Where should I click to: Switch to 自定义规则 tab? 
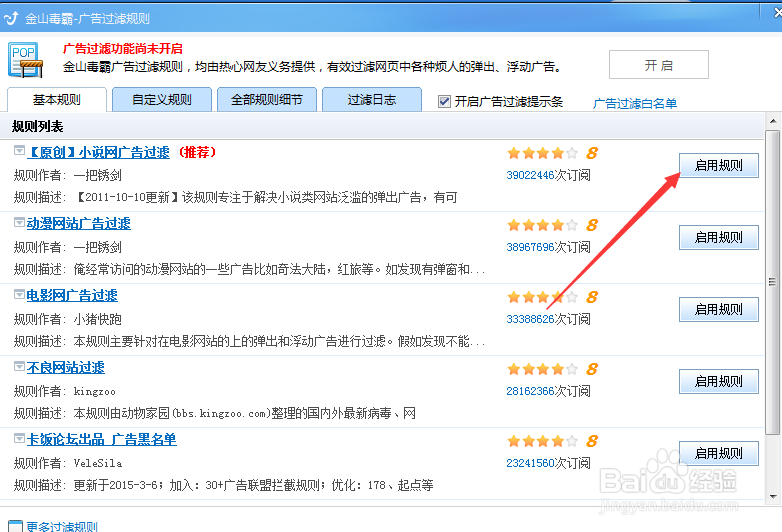tap(162, 100)
